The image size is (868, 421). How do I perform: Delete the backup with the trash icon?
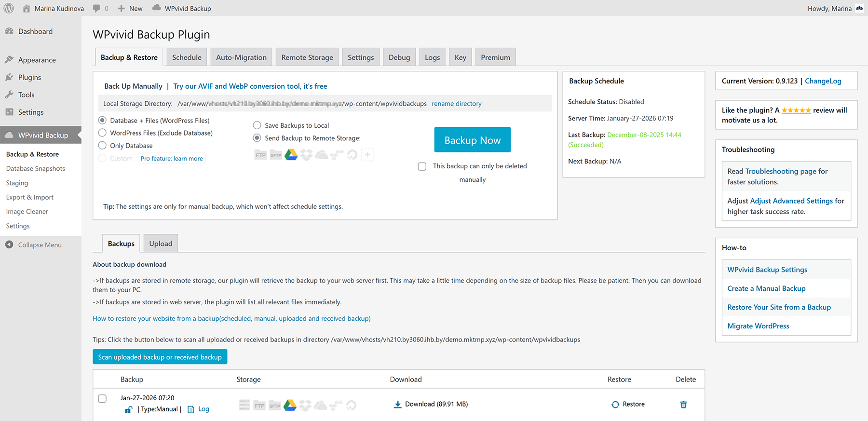[x=683, y=405]
